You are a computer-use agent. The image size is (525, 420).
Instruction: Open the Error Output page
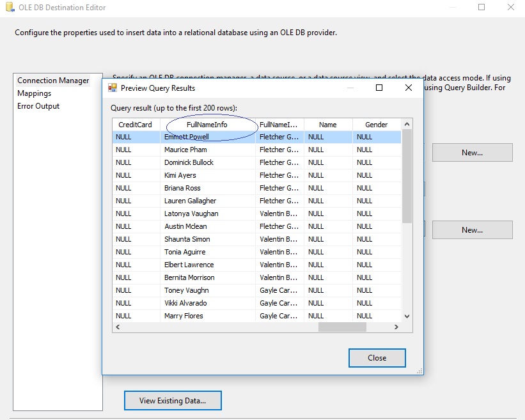(38, 106)
